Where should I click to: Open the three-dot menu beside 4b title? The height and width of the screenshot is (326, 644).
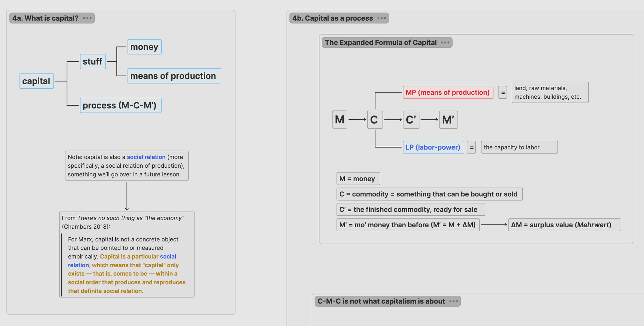click(382, 18)
